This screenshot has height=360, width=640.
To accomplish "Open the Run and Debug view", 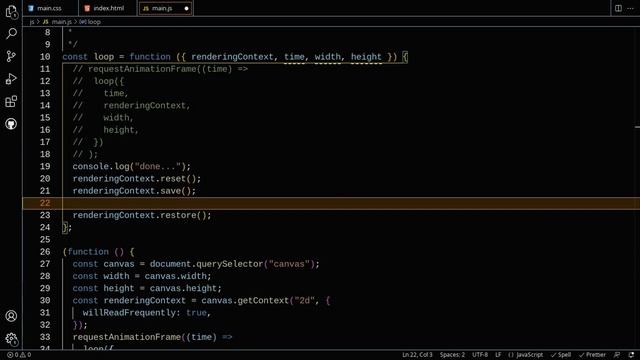I will click(x=11, y=78).
